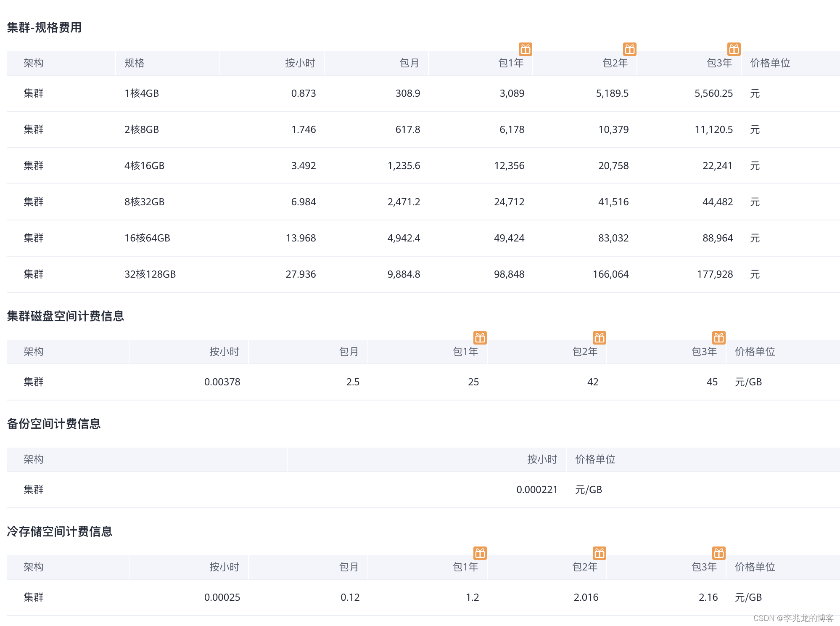Click the 规格 column header in the spec table

tap(135, 63)
